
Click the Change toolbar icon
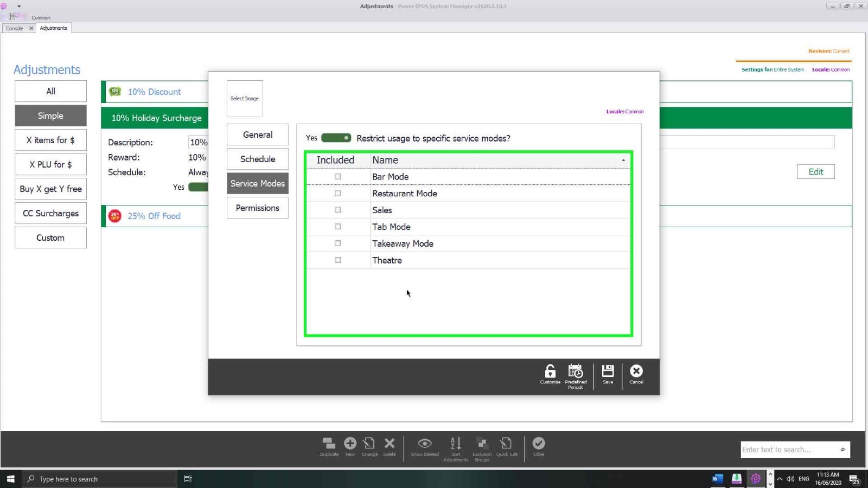click(x=369, y=444)
